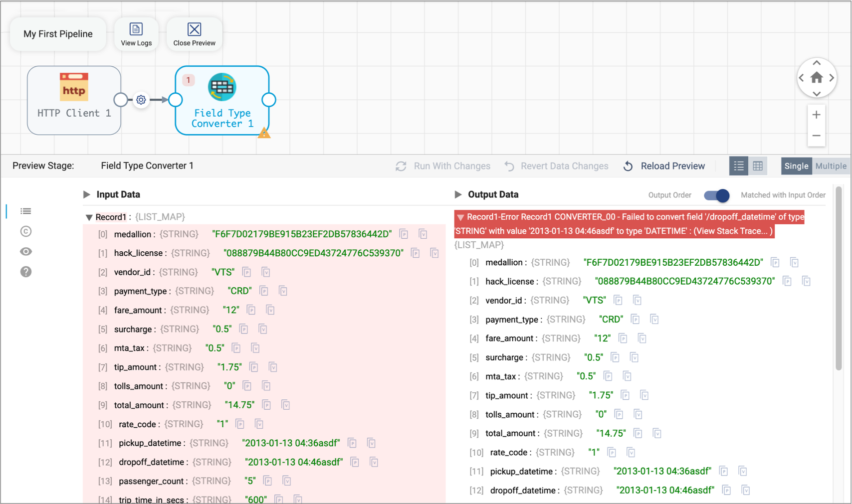
Task: Toggle the Output Order switch
Action: point(716,195)
